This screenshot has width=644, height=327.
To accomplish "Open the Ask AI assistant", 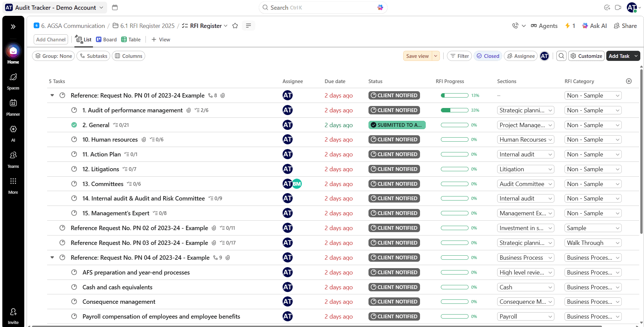I will point(594,26).
